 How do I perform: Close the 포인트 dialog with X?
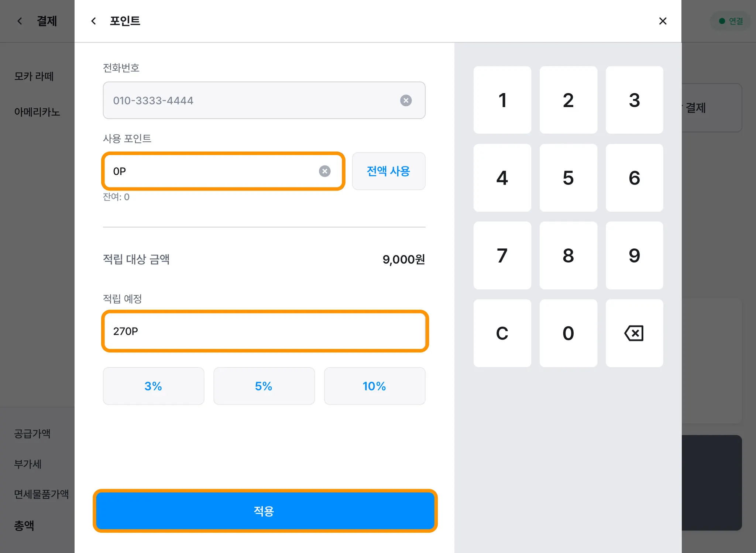663,21
